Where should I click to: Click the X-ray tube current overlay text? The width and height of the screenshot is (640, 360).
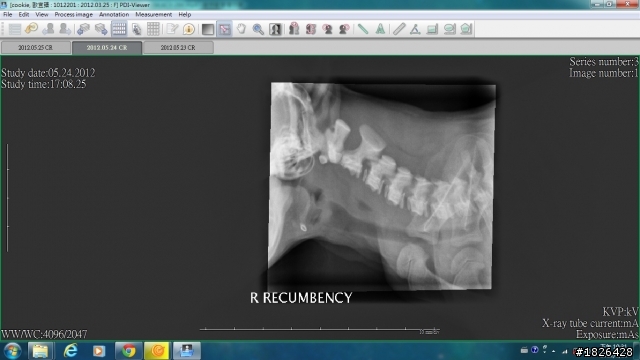pos(590,323)
